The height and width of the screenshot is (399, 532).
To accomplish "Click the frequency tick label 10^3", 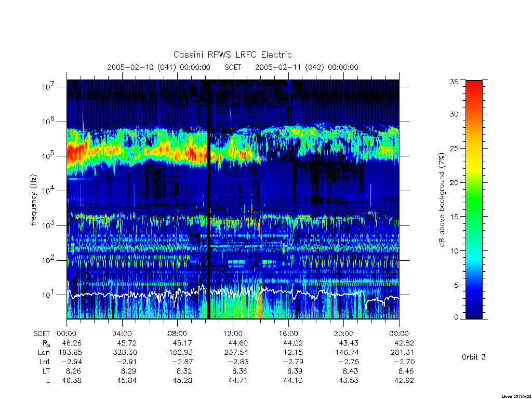I will coord(48,225).
